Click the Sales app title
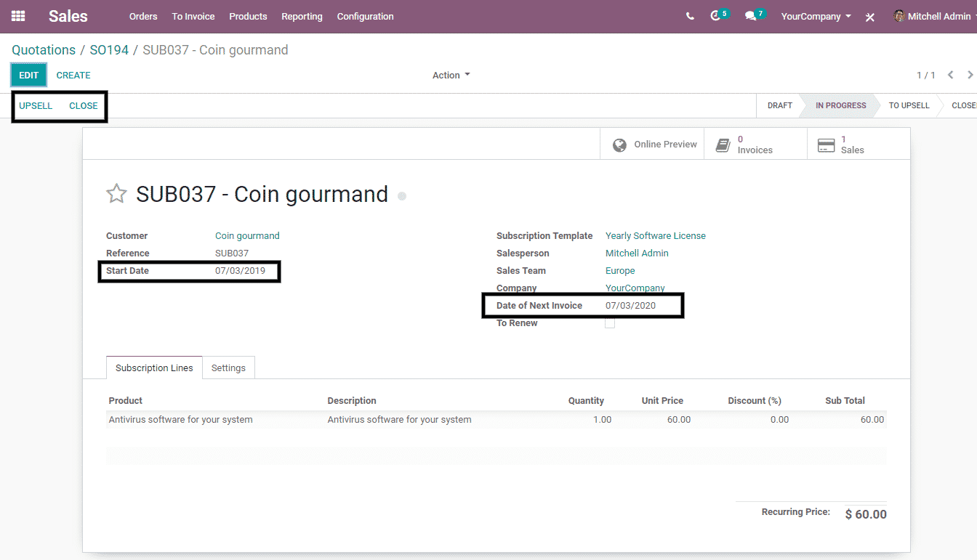The width and height of the screenshot is (977, 560). coord(68,16)
